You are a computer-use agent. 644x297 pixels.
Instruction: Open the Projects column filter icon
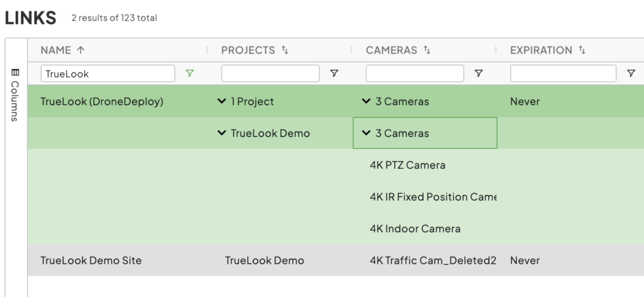(335, 74)
